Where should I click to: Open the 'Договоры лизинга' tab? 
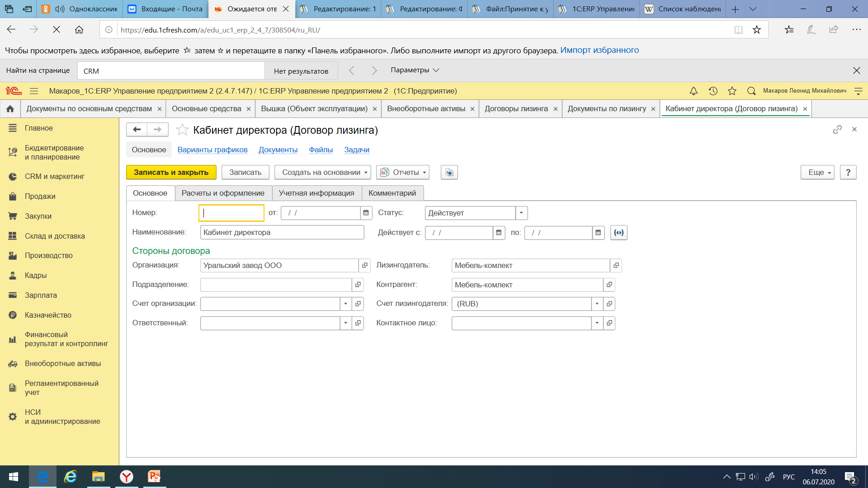click(x=516, y=109)
